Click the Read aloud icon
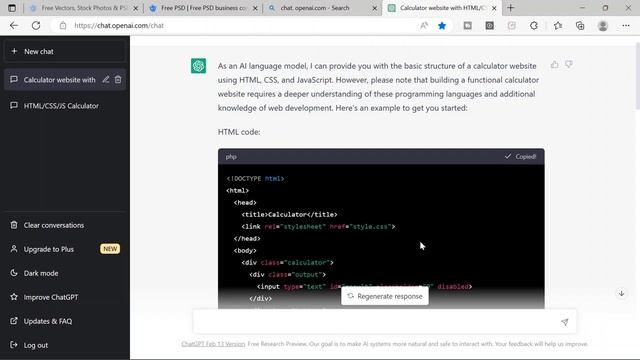This screenshot has width=640, height=360. pyautogui.click(x=424, y=26)
